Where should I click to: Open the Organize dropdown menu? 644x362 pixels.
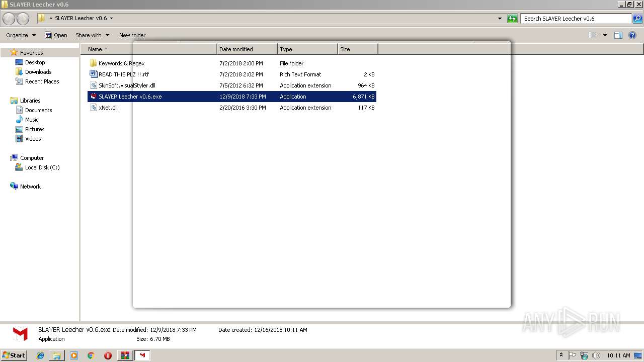coord(21,35)
